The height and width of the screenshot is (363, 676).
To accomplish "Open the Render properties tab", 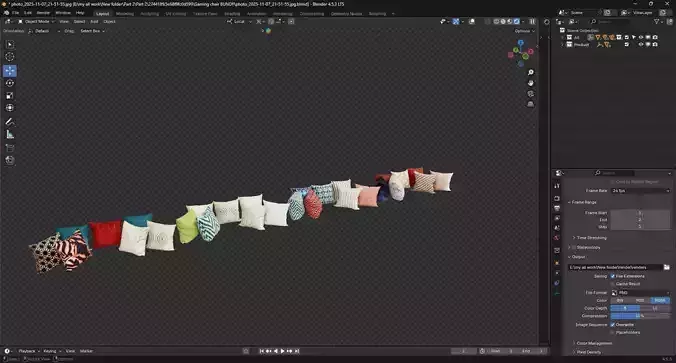I will pos(557,199).
